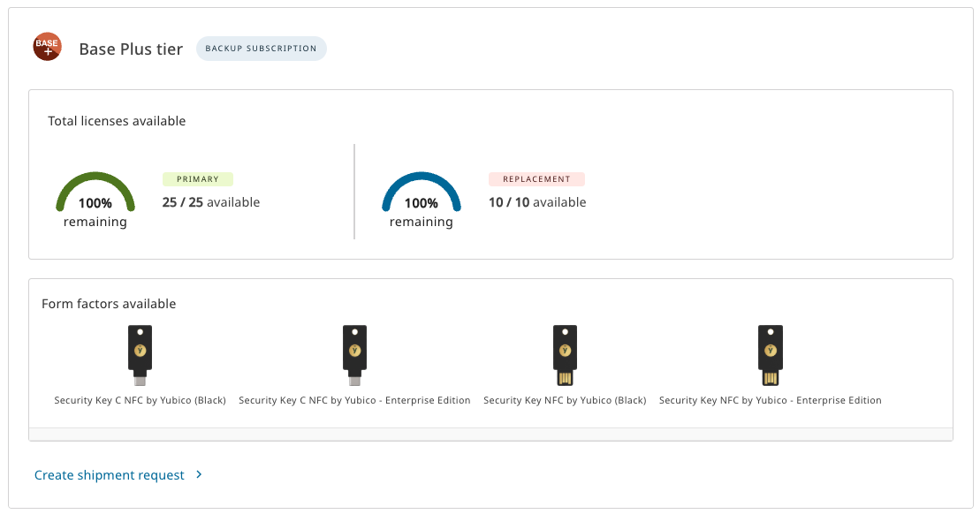Select the 10 / 10 available text

pos(537,202)
